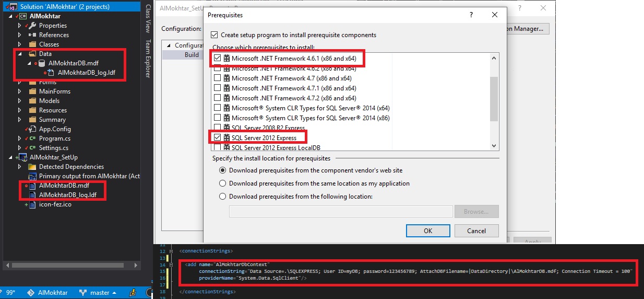Select Download prerequisites from the following location
Screen dimensions: 644x299
click(223, 197)
